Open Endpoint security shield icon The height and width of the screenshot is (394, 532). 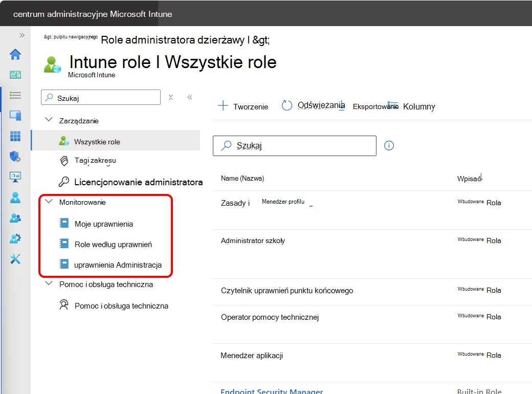tap(15, 157)
